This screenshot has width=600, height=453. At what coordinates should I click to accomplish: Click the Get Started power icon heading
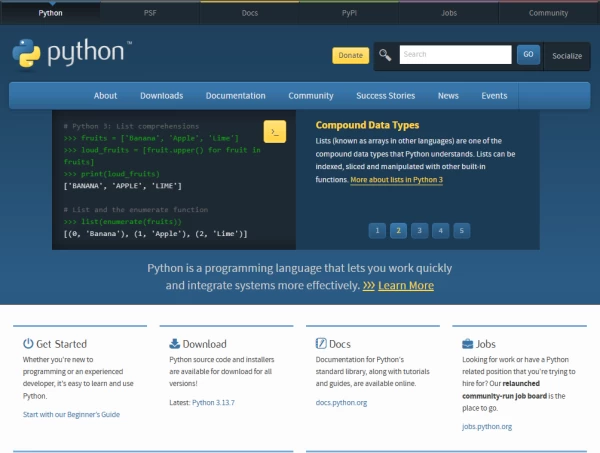click(x=55, y=344)
